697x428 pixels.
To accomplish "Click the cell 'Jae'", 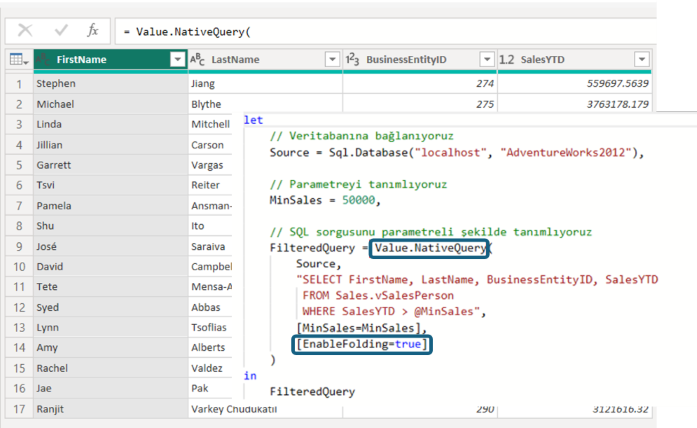I will pyautogui.click(x=110, y=388).
